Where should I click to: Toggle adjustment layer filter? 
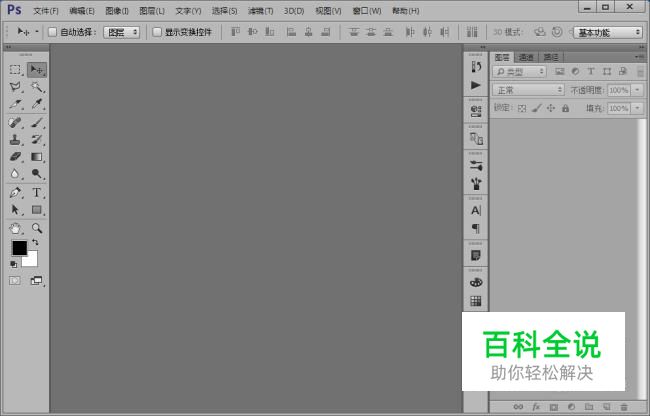tap(575, 72)
